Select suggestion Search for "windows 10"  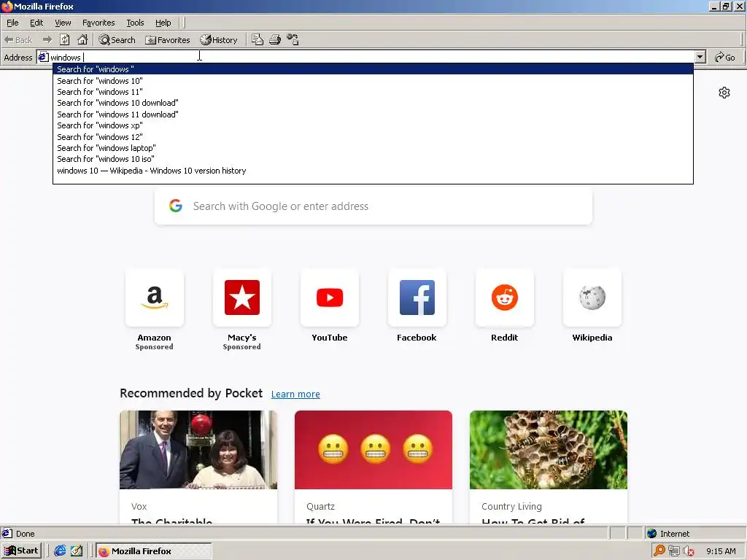(373, 81)
